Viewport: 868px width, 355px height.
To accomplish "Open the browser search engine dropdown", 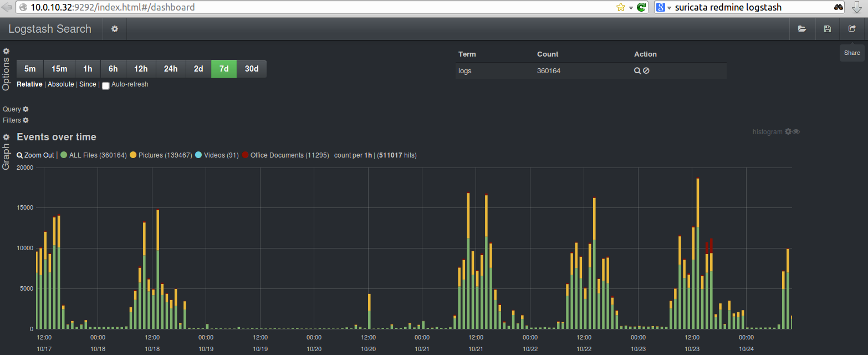I will point(664,7).
